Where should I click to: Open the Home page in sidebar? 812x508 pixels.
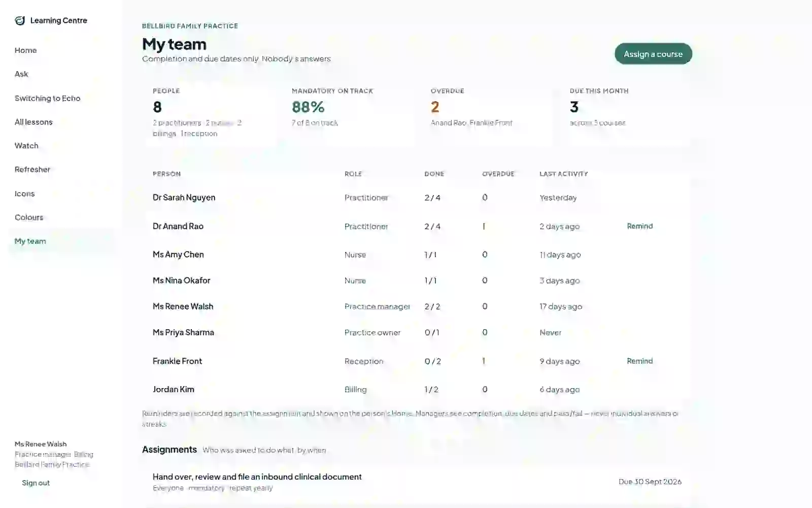25,50
